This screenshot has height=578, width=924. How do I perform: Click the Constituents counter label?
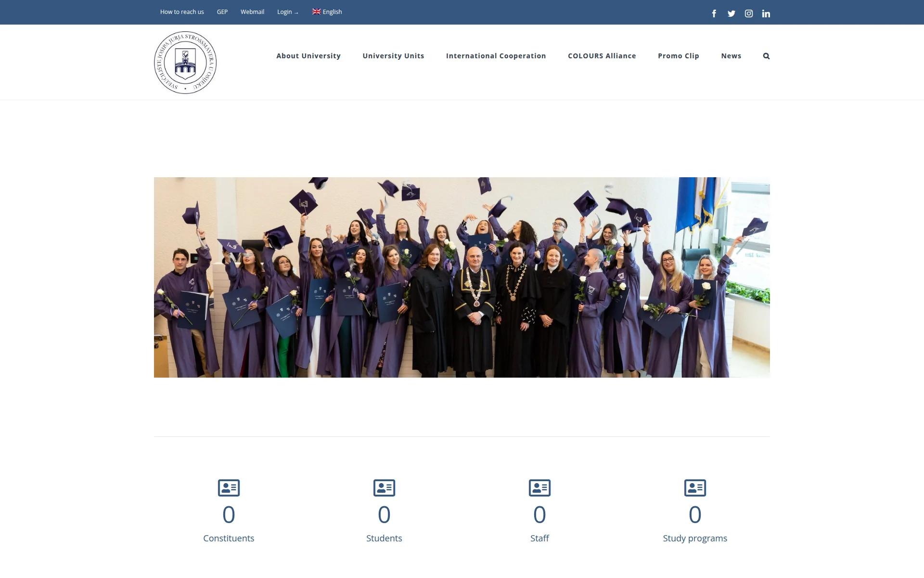[229, 538]
